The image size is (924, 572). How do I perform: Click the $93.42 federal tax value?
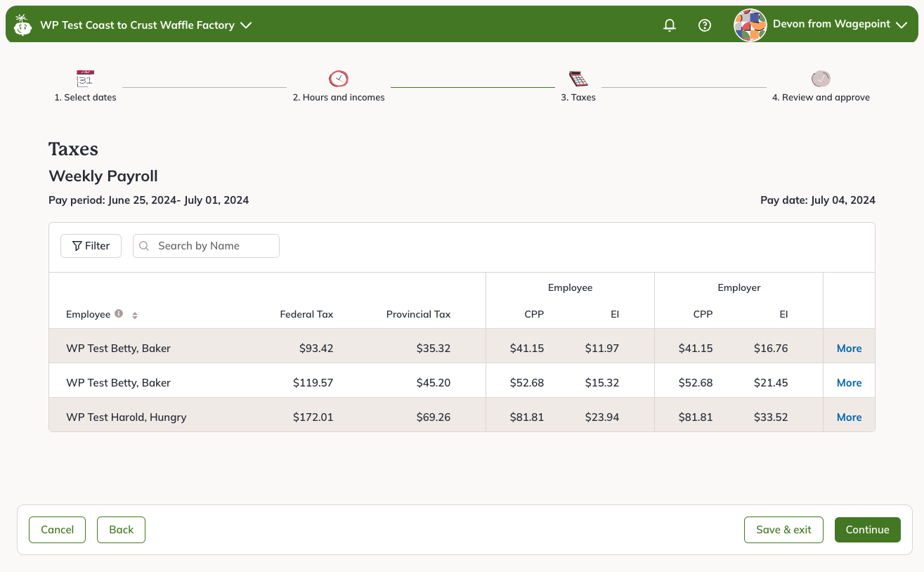pyautogui.click(x=316, y=349)
